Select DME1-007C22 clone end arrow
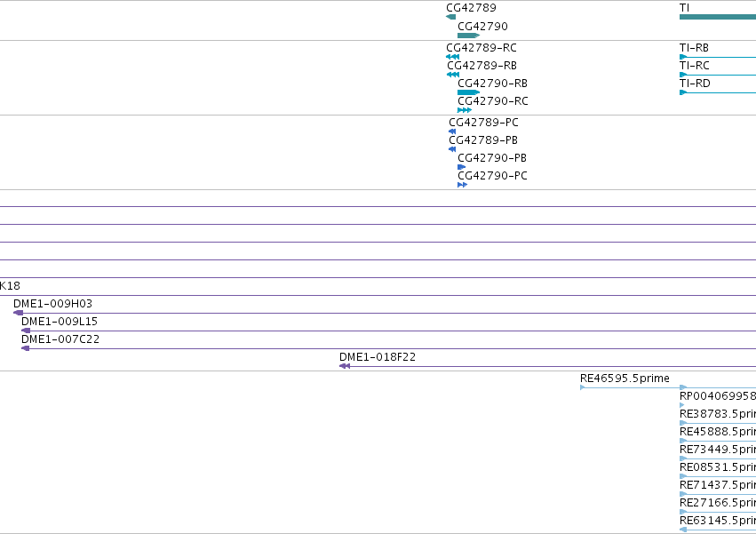 (x=25, y=349)
